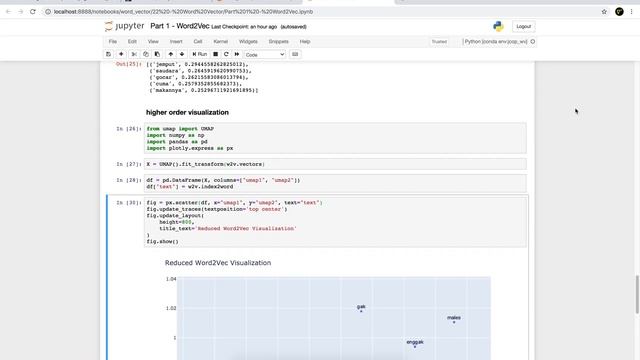The width and height of the screenshot is (640, 360).
Task: Open the View menu
Action: click(x=153, y=42)
